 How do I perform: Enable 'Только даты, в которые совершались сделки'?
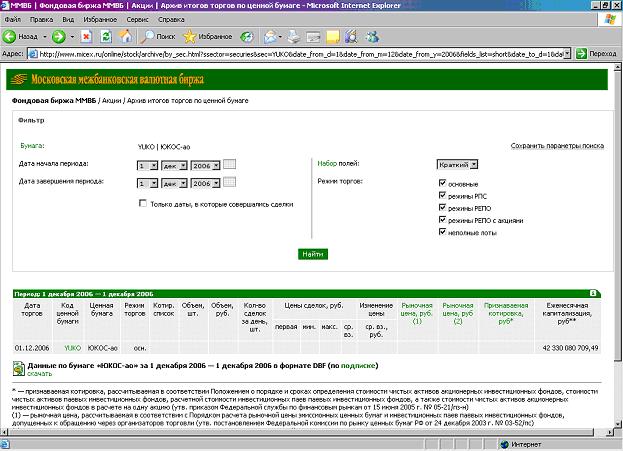[143, 203]
